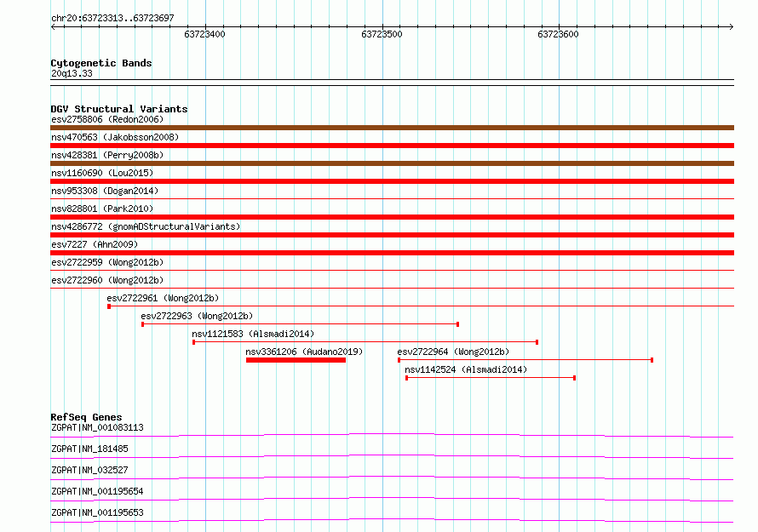Click the chr20:63723313..63723697 coordinates text
Viewport: 758px width, 532px height.
pos(112,19)
